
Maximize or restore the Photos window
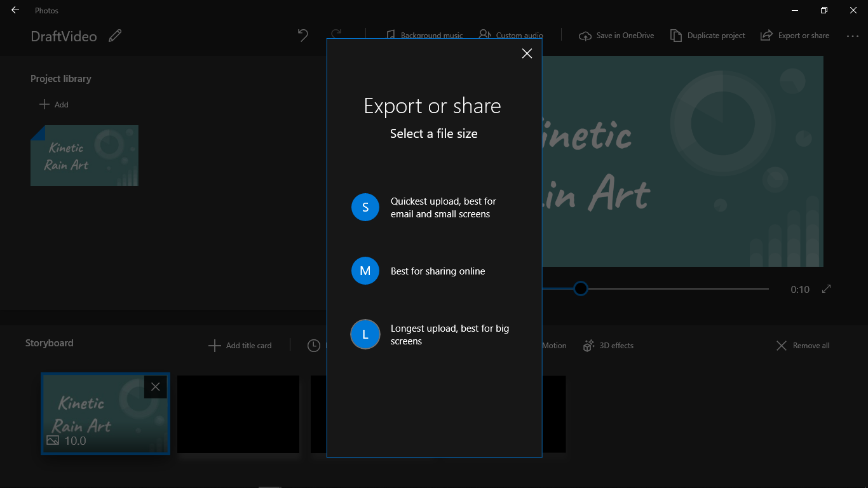pyautogui.click(x=824, y=10)
